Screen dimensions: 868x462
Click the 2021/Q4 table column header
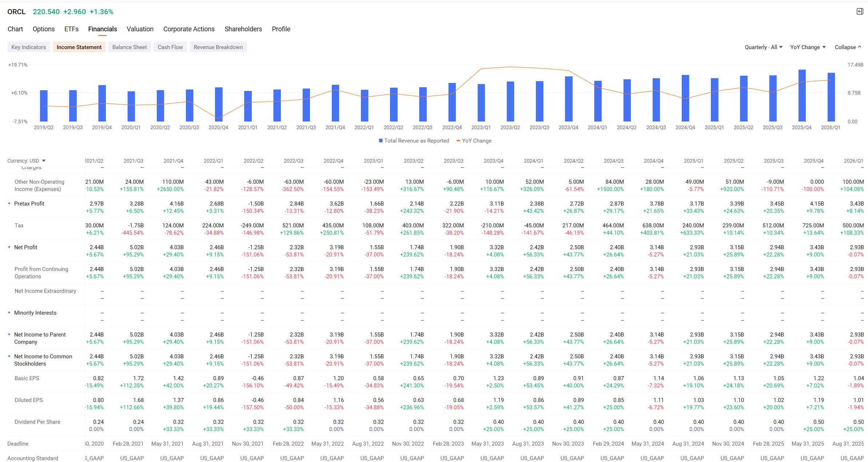click(x=174, y=161)
